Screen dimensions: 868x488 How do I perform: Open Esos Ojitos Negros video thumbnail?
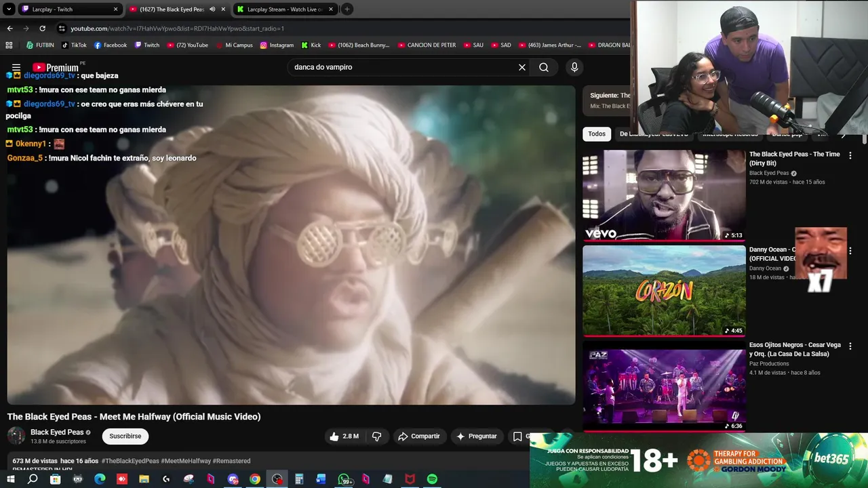pos(664,386)
